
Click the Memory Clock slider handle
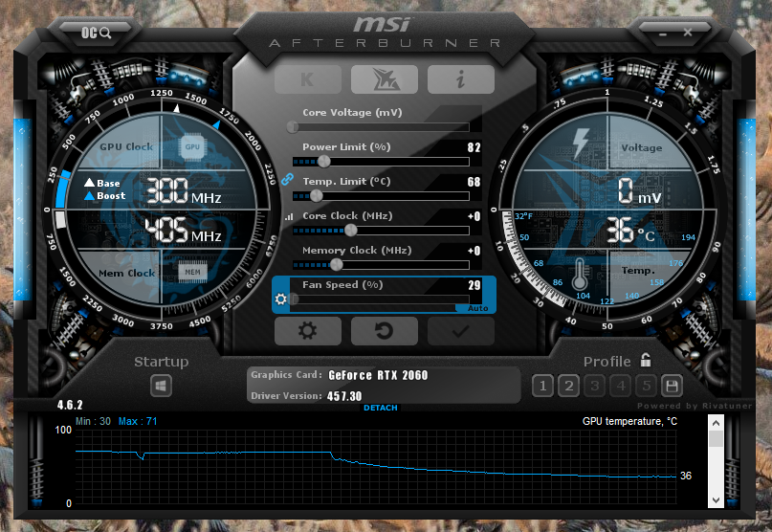point(337,264)
